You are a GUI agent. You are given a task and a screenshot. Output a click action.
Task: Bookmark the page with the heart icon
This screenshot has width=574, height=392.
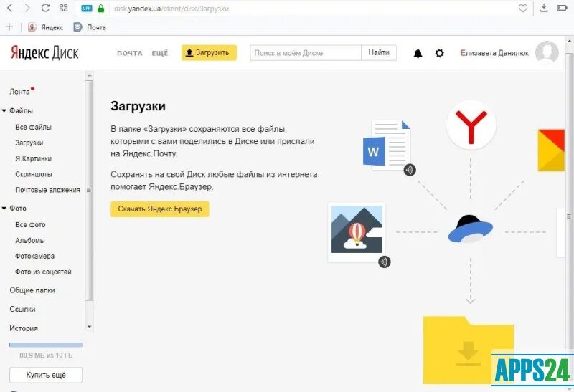pos(523,9)
